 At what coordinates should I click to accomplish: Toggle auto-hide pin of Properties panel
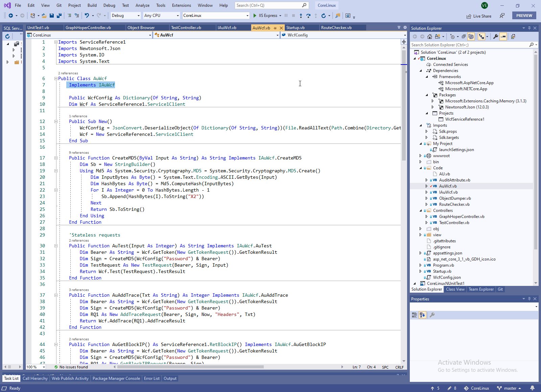click(530, 299)
